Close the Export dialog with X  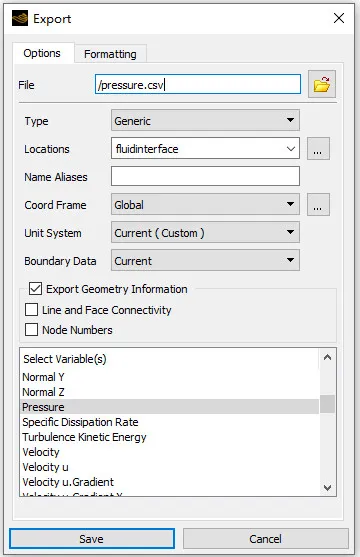[339, 18]
